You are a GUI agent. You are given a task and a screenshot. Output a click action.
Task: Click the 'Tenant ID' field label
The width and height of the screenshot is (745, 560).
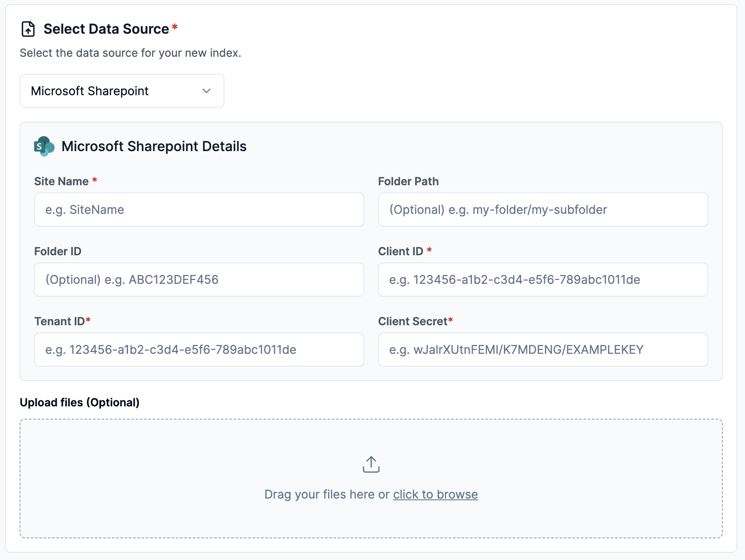coord(59,321)
